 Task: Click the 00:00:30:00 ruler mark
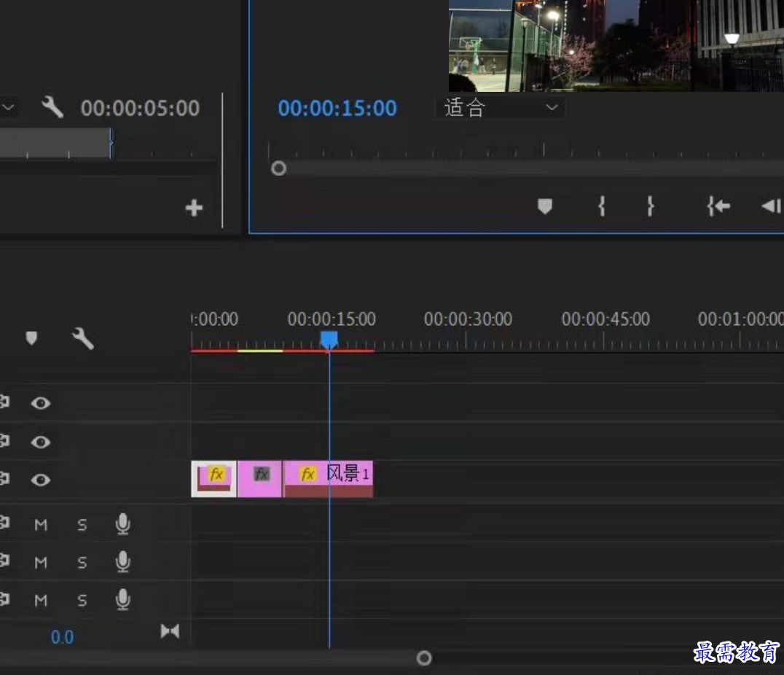point(468,319)
